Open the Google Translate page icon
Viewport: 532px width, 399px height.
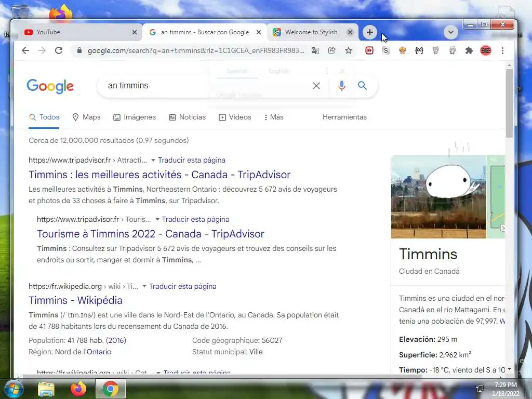click(315, 50)
